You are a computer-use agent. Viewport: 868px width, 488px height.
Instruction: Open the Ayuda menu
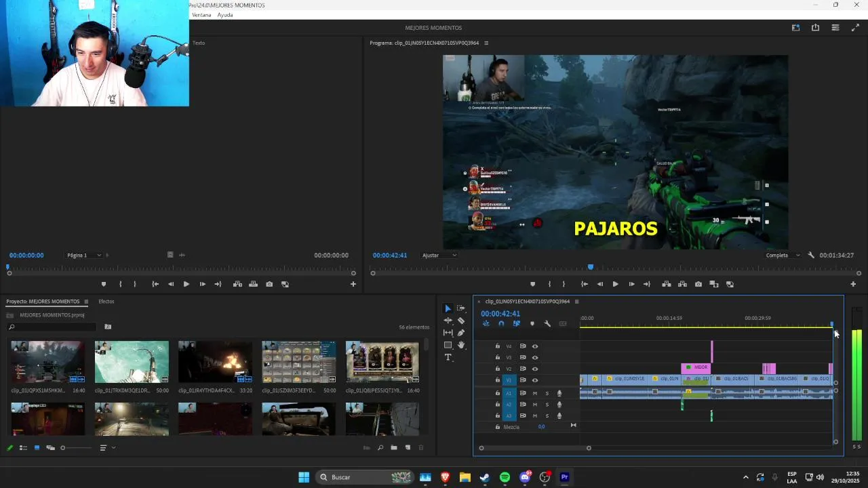pyautogui.click(x=225, y=15)
